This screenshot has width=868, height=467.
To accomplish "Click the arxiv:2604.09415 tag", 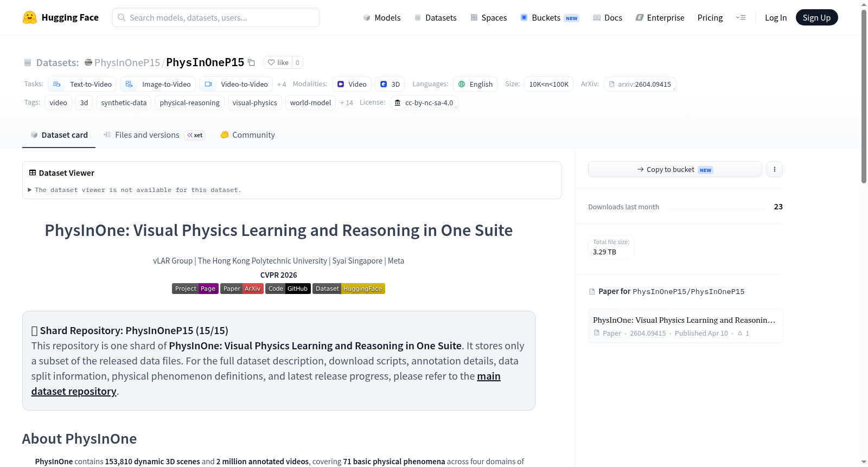I will pyautogui.click(x=640, y=84).
